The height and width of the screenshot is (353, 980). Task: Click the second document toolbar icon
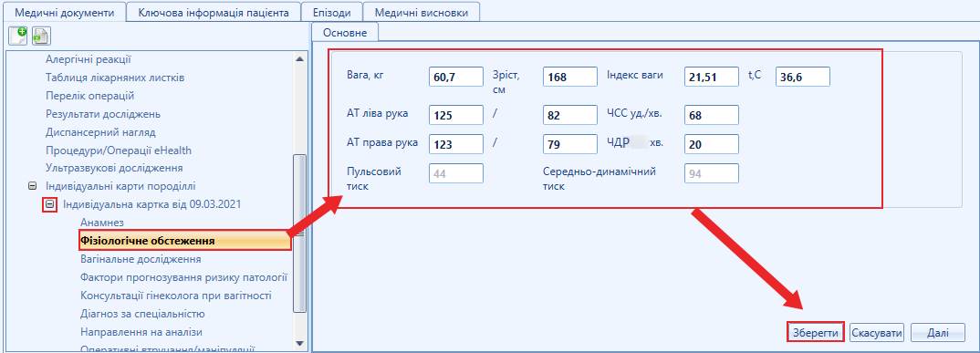pos(42,36)
